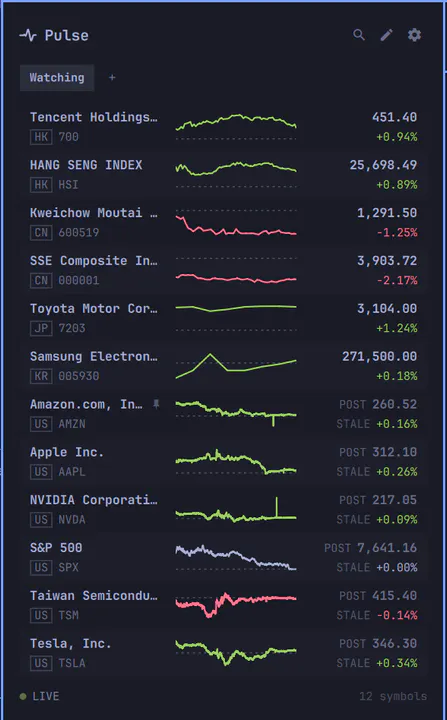Click the pin icon beside Amazon.com
447x720 pixels.
(x=156, y=404)
